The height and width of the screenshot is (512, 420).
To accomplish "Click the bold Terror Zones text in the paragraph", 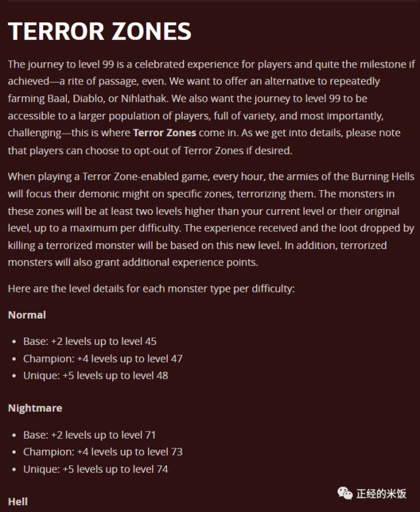I will [164, 132].
